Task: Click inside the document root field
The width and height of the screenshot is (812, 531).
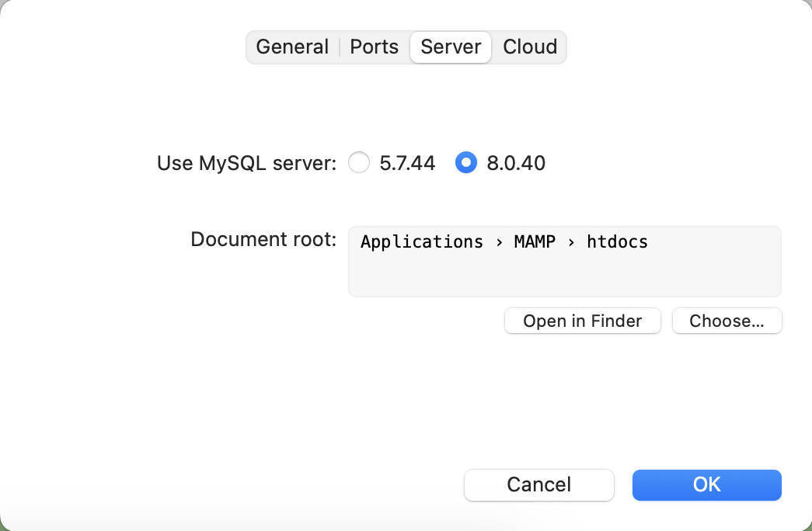Action: coord(565,261)
